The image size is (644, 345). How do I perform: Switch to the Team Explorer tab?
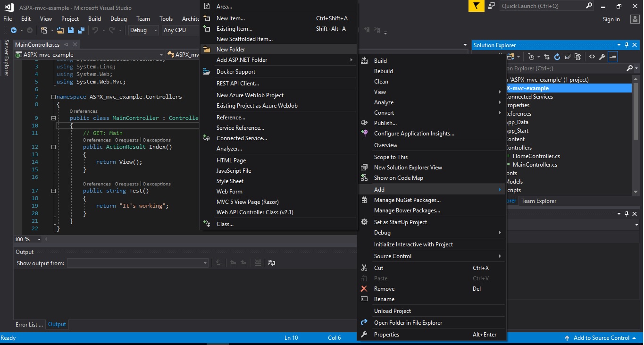click(539, 201)
